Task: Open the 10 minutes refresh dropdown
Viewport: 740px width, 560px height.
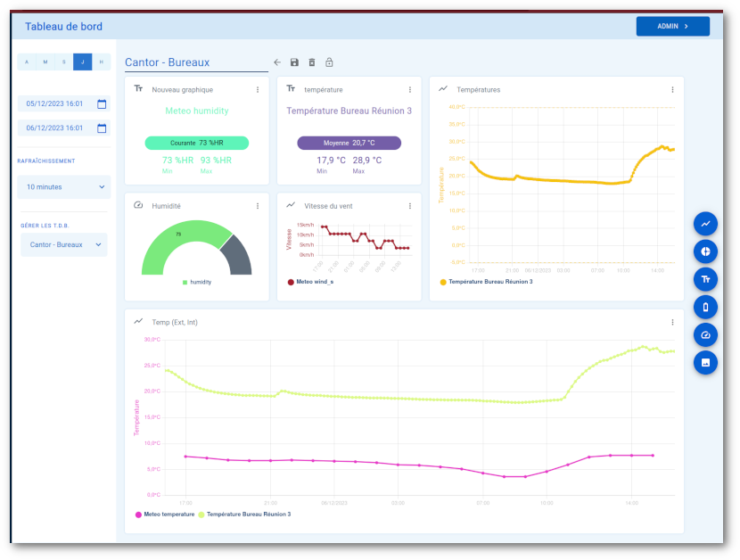Action: (64, 187)
